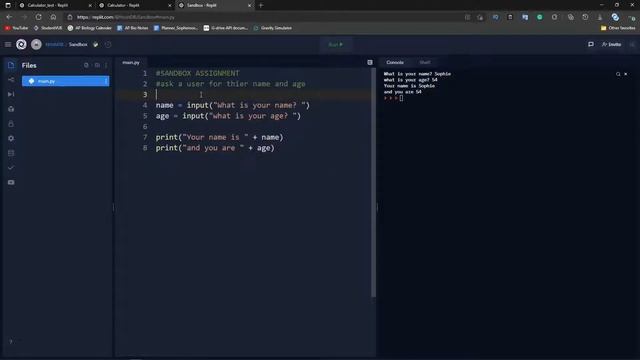The height and width of the screenshot is (360, 640).
Task: Open the Version control sidebar icon
Action: (11, 80)
